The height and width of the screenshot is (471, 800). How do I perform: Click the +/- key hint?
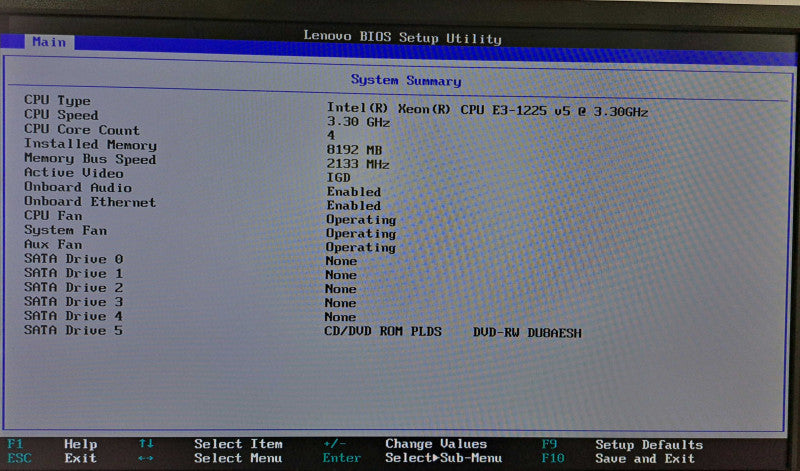[335, 443]
